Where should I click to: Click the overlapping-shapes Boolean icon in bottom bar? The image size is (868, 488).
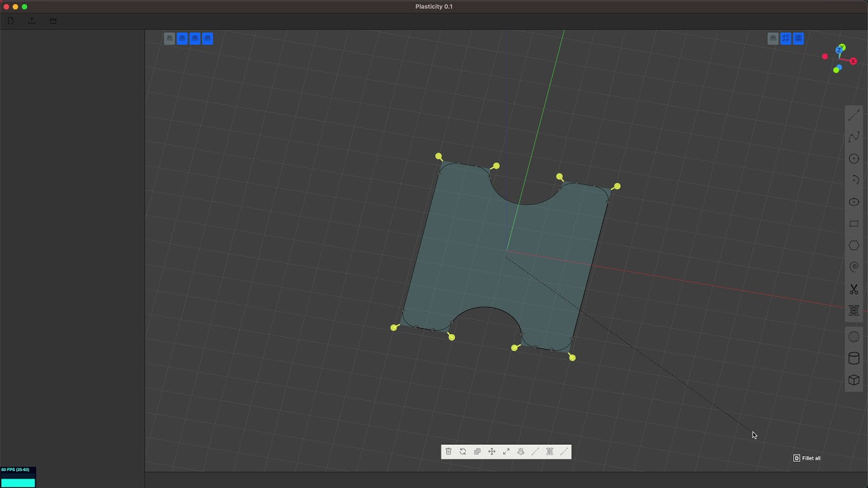[477, 451]
